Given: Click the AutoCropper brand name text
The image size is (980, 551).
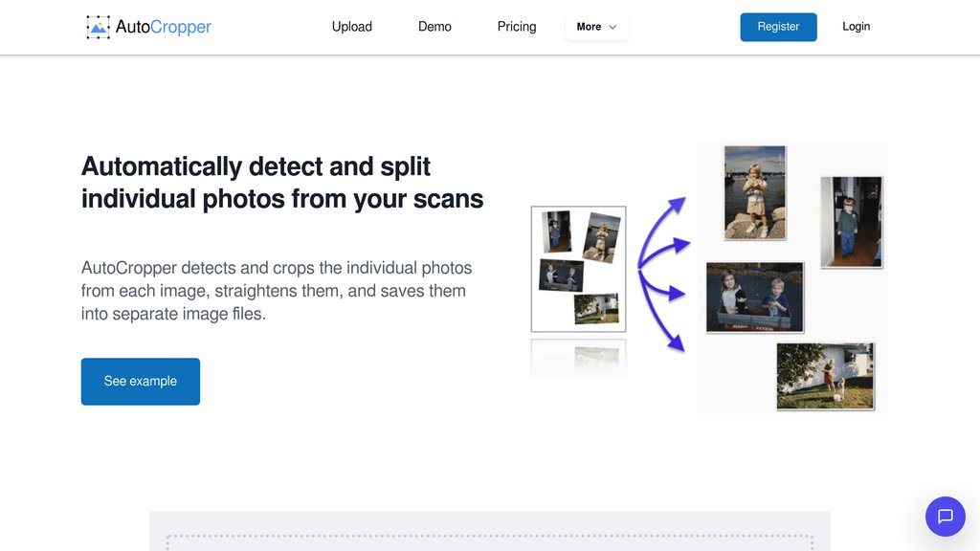Looking at the screenshot, I should pyautogui.click(x=164, y=27).
